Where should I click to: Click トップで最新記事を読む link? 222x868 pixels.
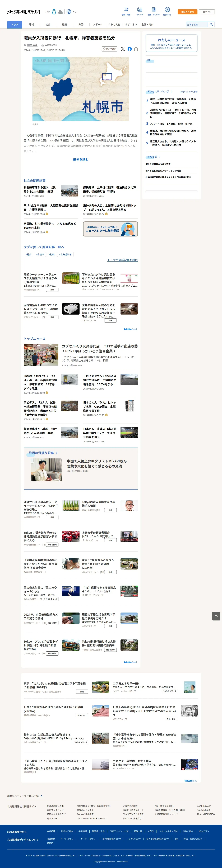(122, 260)
